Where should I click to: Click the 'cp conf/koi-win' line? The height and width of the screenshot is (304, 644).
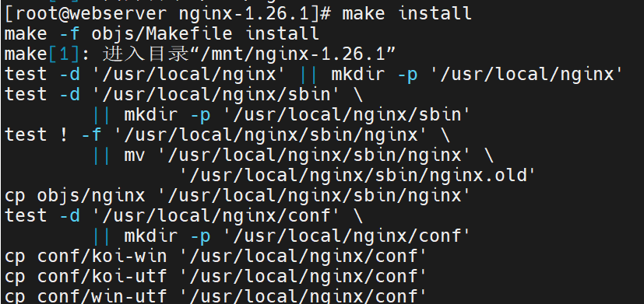point(216,257)
